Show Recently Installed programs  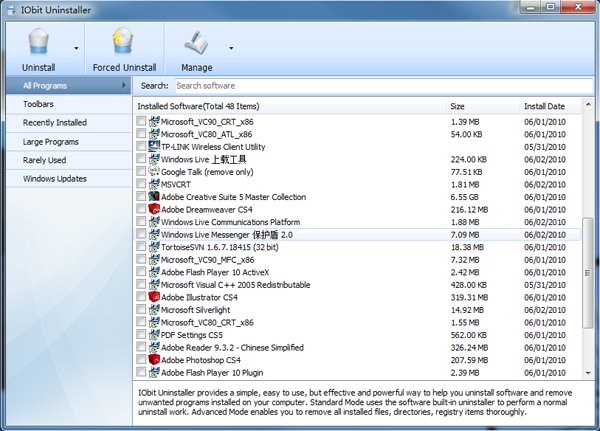pyautogui.click(x=68, y=123)
